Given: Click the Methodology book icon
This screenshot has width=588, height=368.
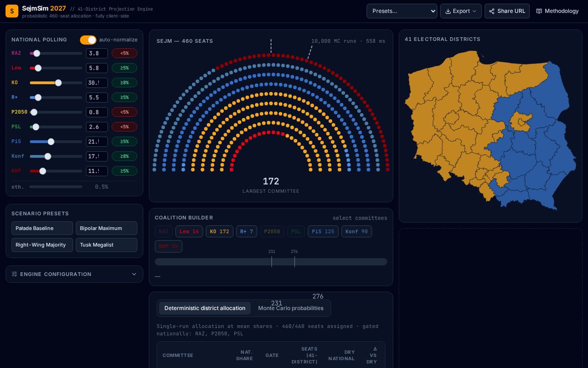Looking at the screenshot, I should [539, 11].
